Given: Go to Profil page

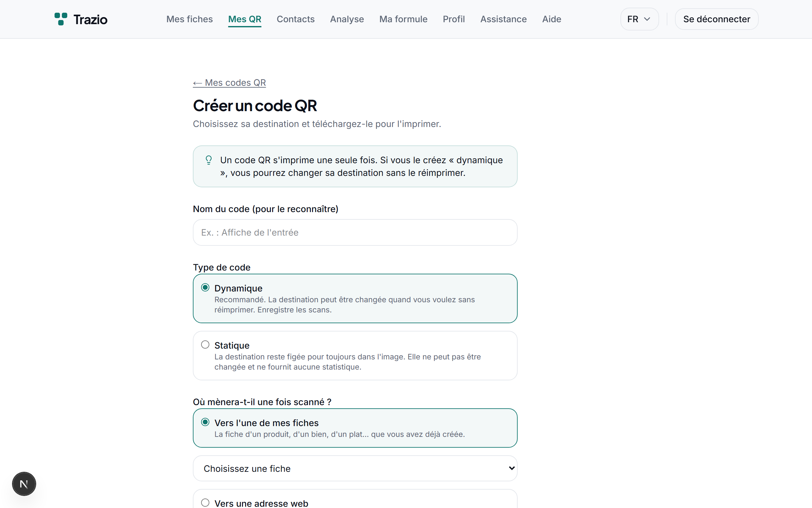Looking at the screenshot, I should coord(454,19).
